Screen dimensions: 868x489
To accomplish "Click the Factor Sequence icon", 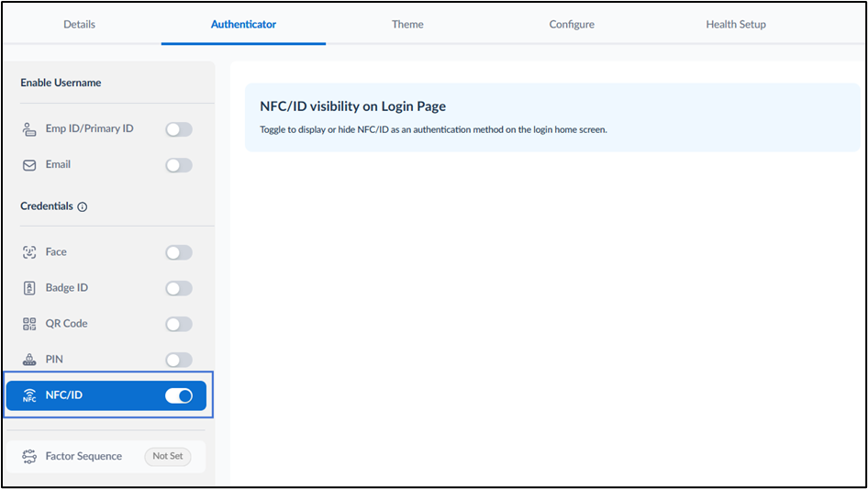I will coord(29,457).
